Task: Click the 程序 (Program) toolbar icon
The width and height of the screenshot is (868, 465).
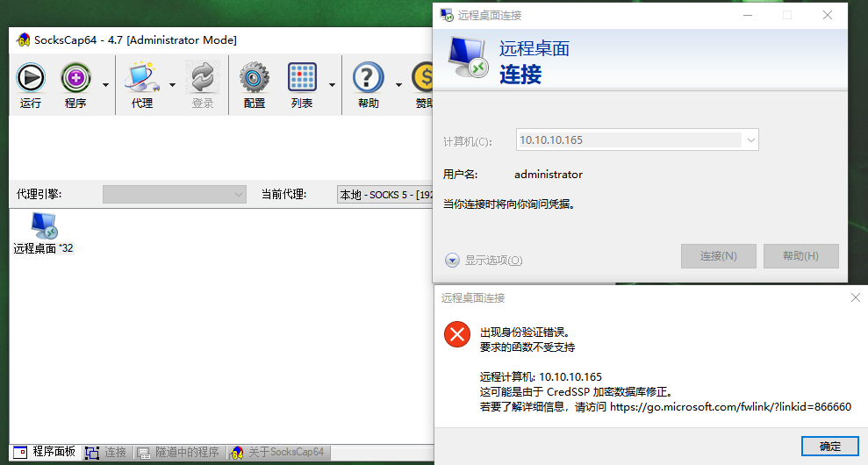Action: (75, 78)
